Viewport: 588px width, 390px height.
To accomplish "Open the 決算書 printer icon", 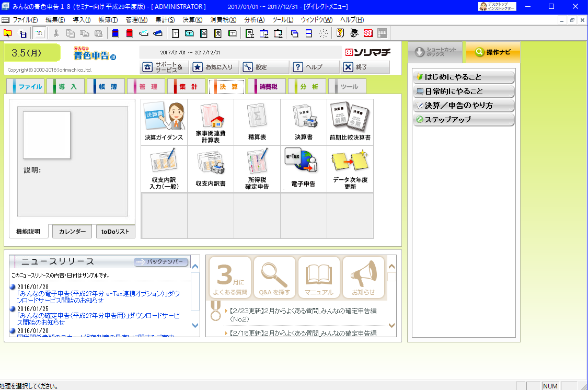I will [303, 122].
